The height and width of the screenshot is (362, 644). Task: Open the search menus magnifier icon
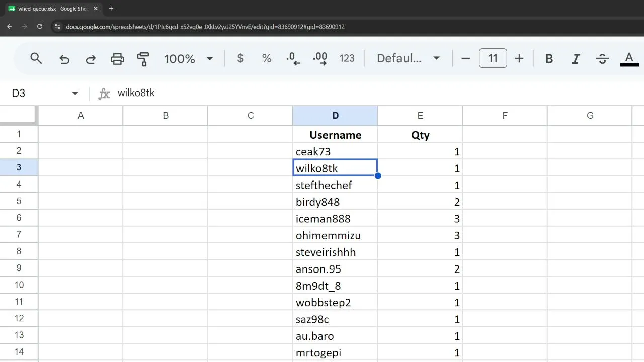point(36,58)
